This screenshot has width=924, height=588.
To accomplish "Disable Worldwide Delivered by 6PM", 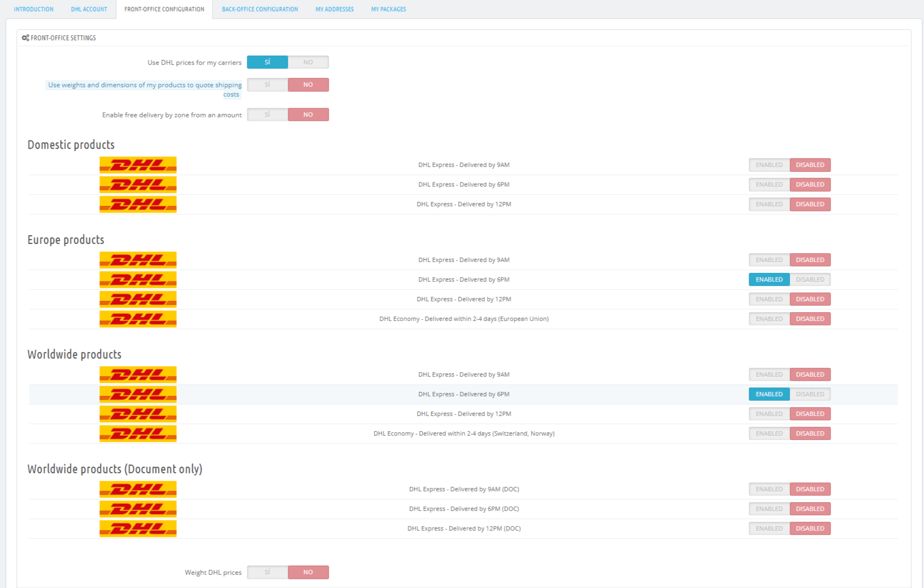I will point(810,394).
